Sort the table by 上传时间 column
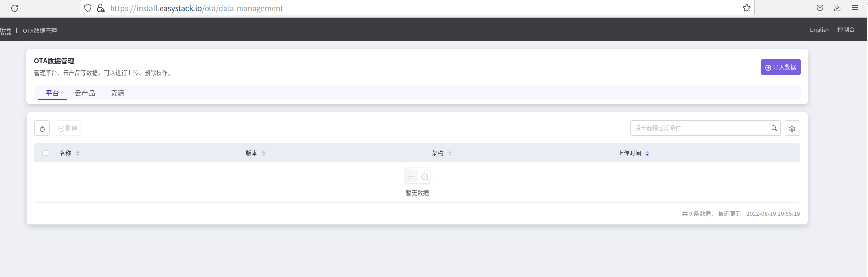 (647, 153)
